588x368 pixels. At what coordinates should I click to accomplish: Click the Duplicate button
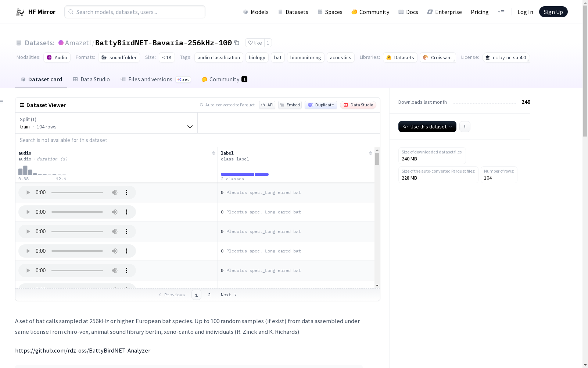321,105
